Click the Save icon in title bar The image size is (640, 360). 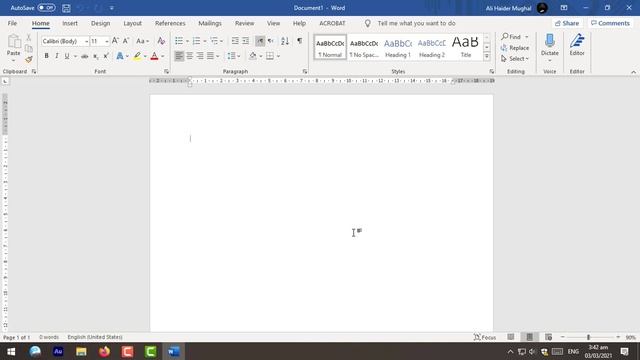pos(66,8)
